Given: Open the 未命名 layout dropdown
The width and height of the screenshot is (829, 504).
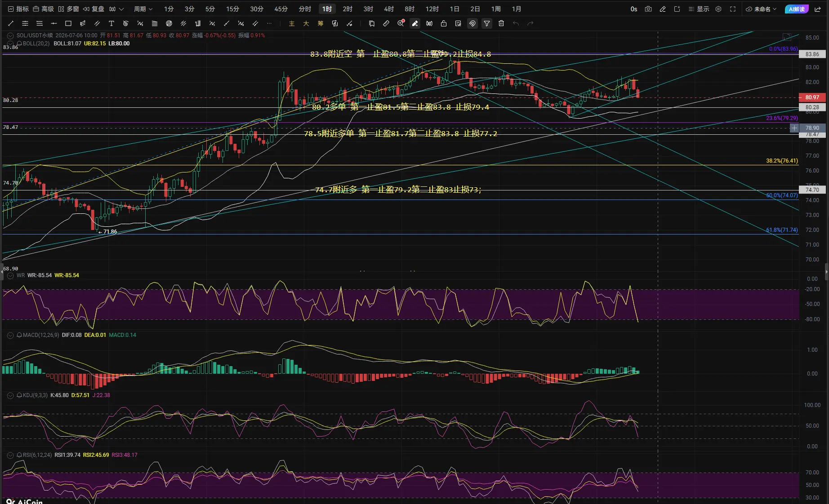Looking at the screenshot, I should [762, 9].
